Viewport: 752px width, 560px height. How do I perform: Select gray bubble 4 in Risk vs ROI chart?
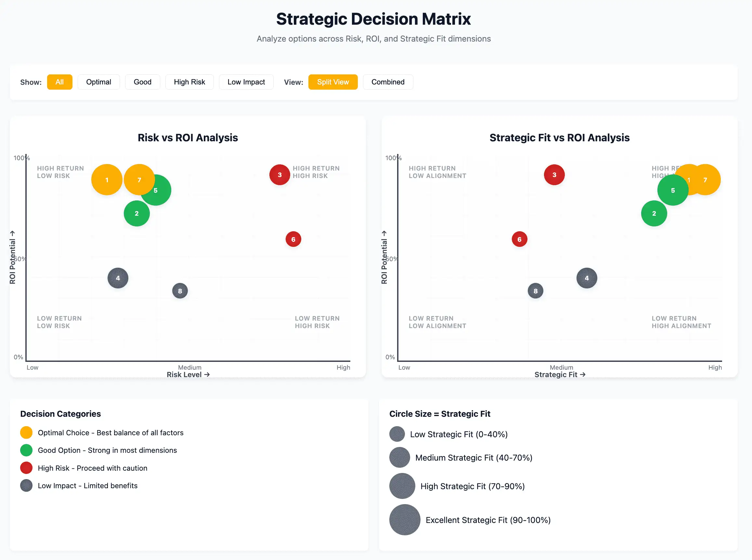[118, 278]
